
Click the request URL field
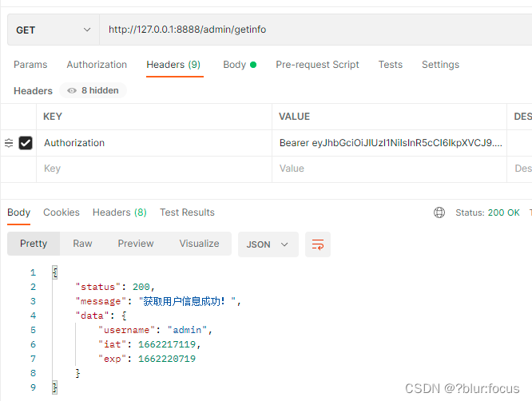316,30
